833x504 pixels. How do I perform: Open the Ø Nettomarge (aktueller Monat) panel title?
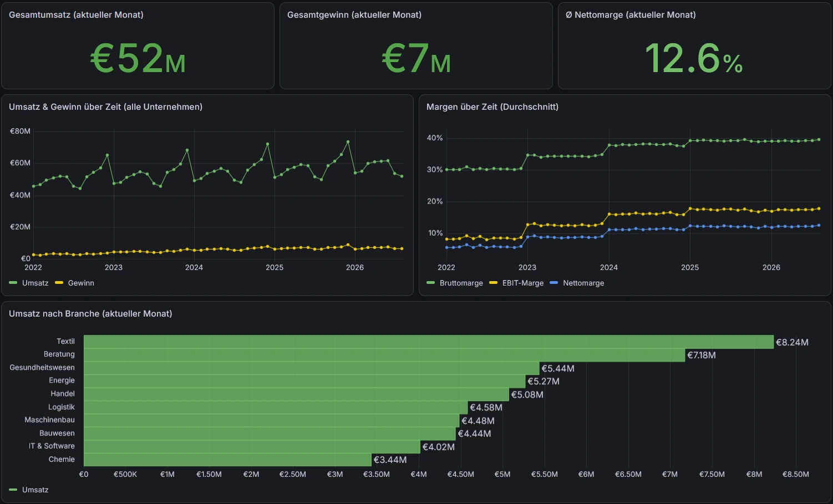(x=631, y=15)
